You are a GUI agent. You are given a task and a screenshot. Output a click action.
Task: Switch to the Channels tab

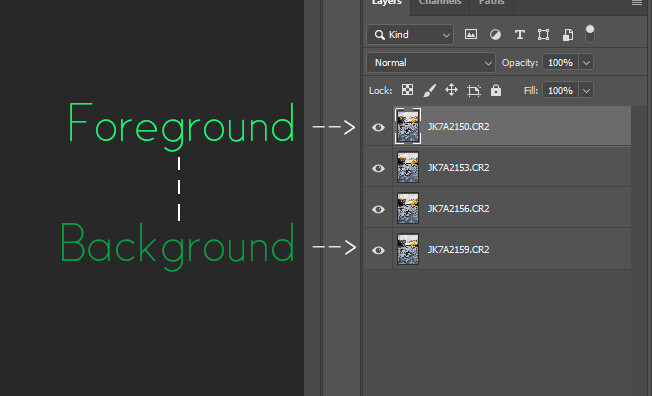click(x=440, y=3)
